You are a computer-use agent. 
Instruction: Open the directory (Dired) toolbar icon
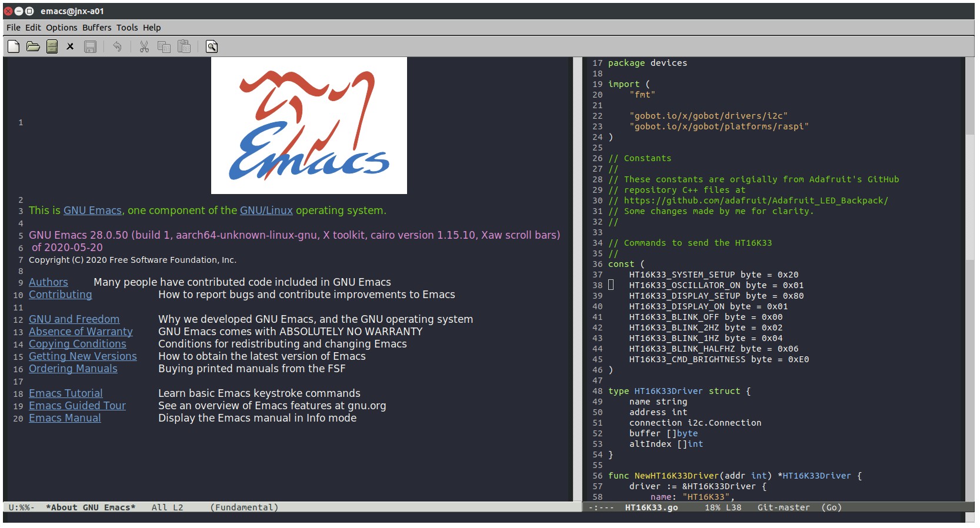(52, 46)
